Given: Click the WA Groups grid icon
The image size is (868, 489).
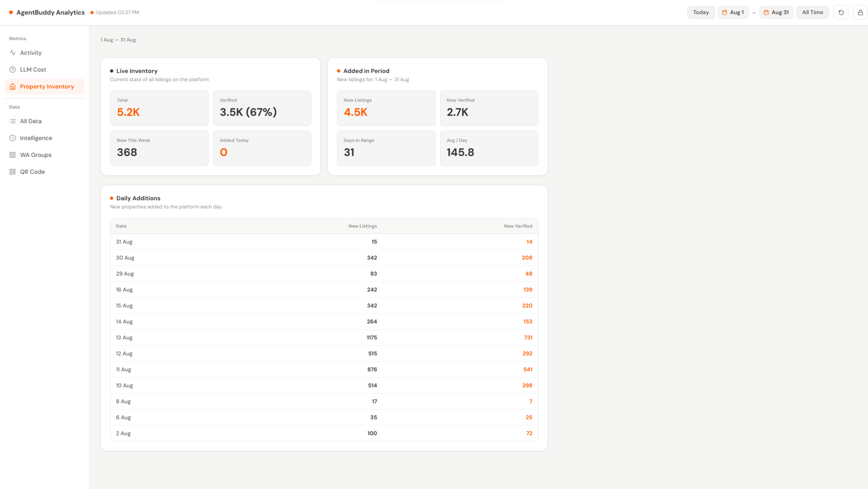Looking at the screenshot, I should click(13, 155).
